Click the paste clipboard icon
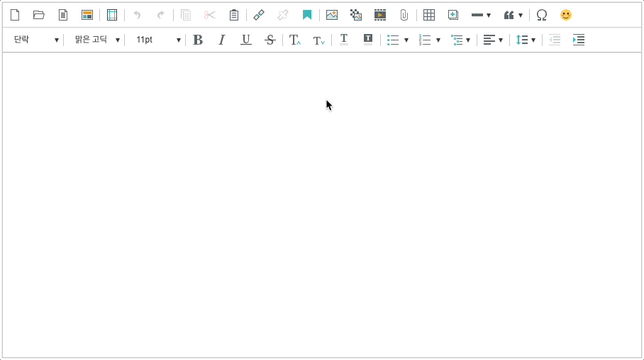 234,15
